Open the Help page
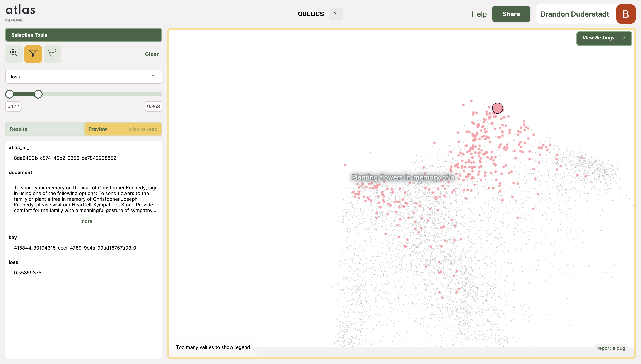 479,14
